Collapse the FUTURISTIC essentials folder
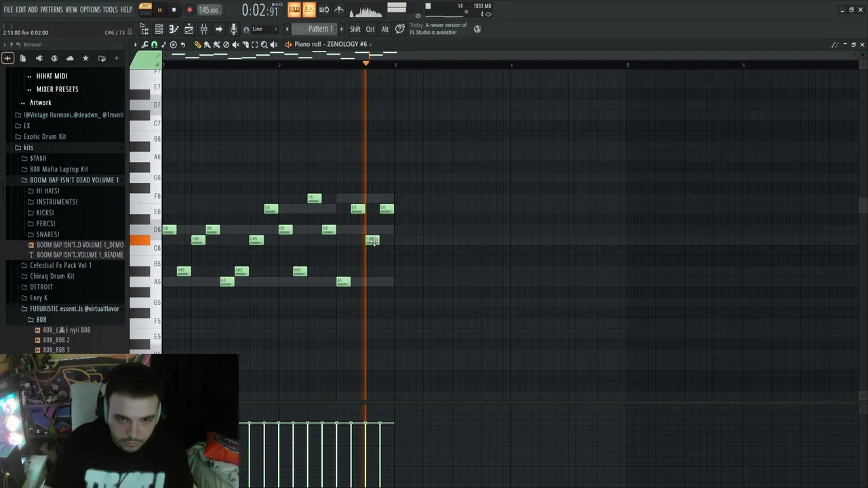The width and height of the screenshot is (868, 488). pos(74,308)
